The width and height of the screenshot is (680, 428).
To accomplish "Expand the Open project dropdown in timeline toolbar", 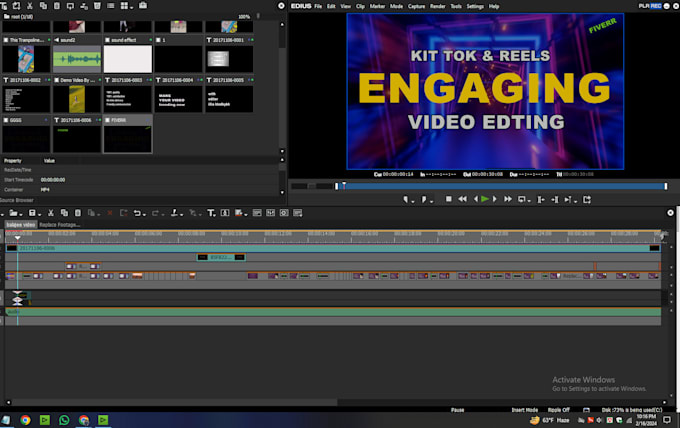I will coord(21,213).
